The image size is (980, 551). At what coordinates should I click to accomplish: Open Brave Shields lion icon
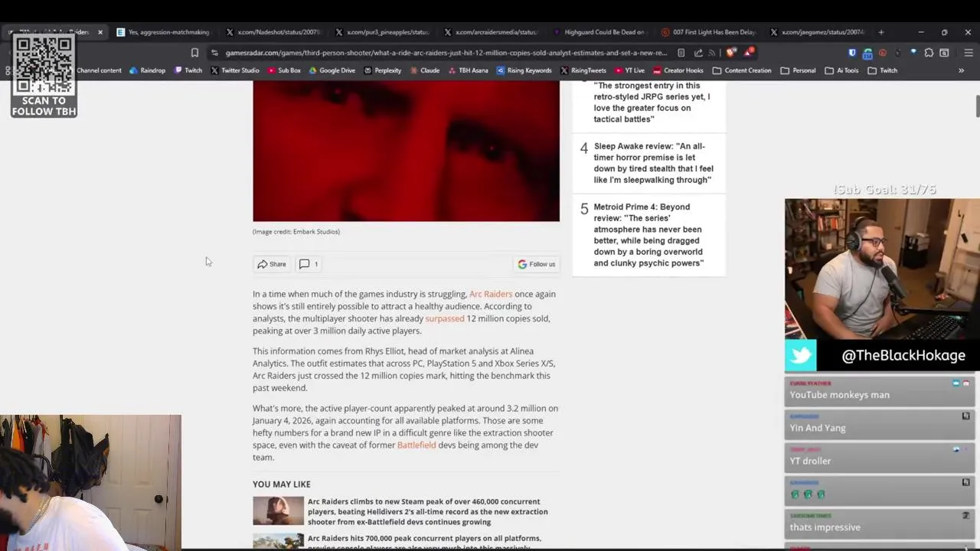tap(730, 53)
